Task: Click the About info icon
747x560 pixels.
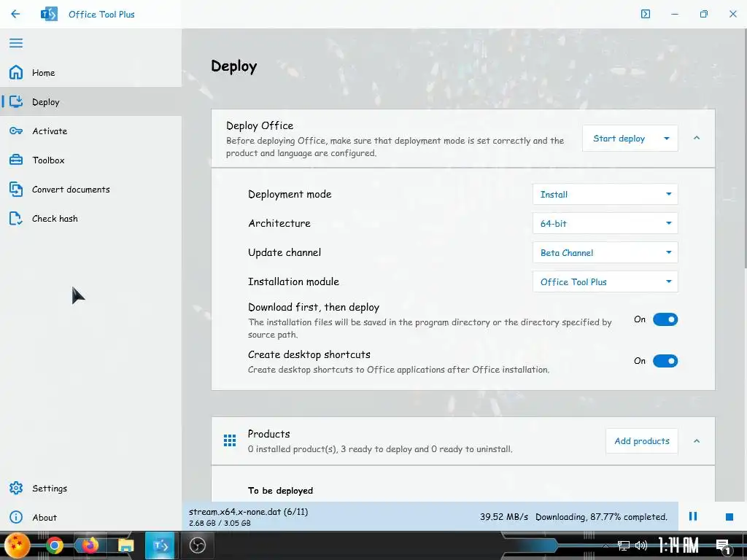Action: point(16,517)
